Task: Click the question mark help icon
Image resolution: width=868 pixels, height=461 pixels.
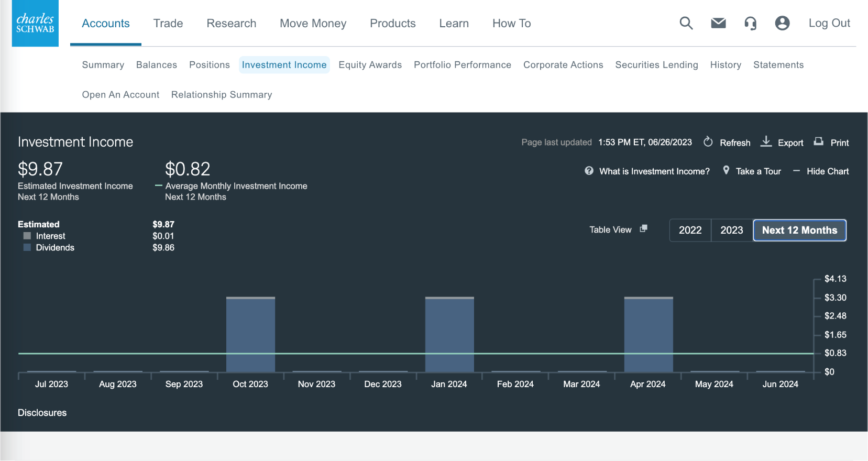Action: (x=589, y=171)
